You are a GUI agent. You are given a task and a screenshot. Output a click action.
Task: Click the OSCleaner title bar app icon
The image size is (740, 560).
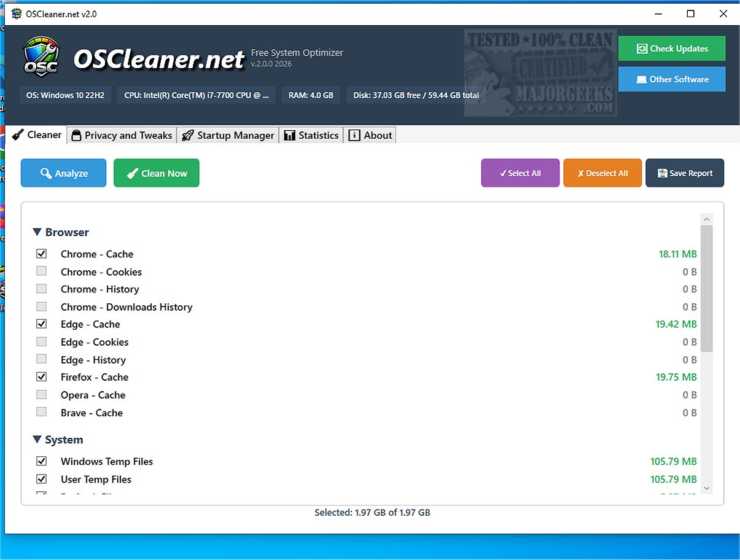click(x=17, y=14)
